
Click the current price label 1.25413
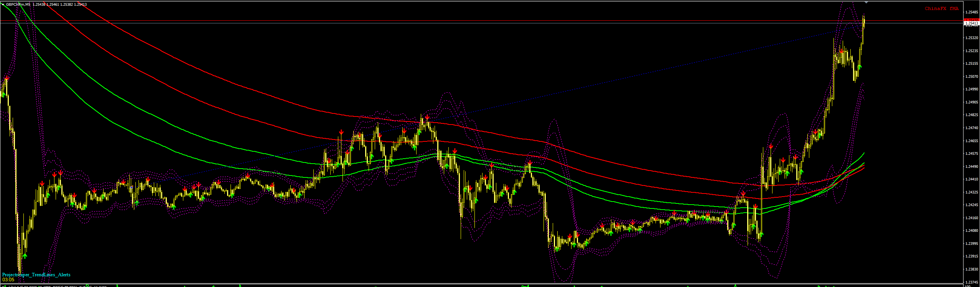click(x=971, y=23)
